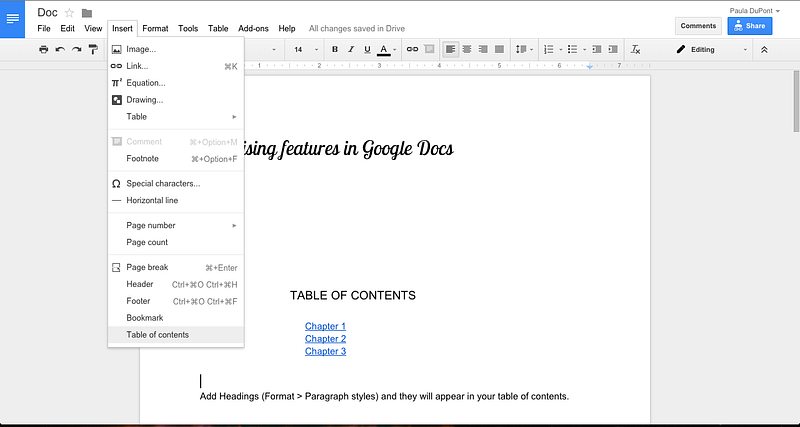Image resolution: width=800 pixels, height=427 pixels.
Task: Open the View menu
Action: tap(93, 29)
